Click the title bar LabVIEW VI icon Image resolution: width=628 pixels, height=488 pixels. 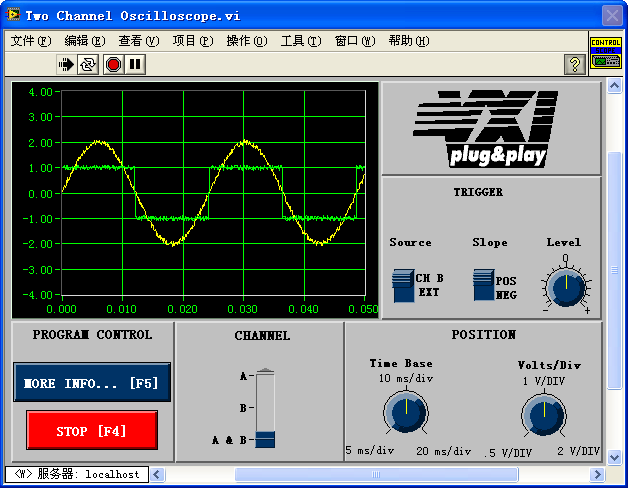point(13,15)
